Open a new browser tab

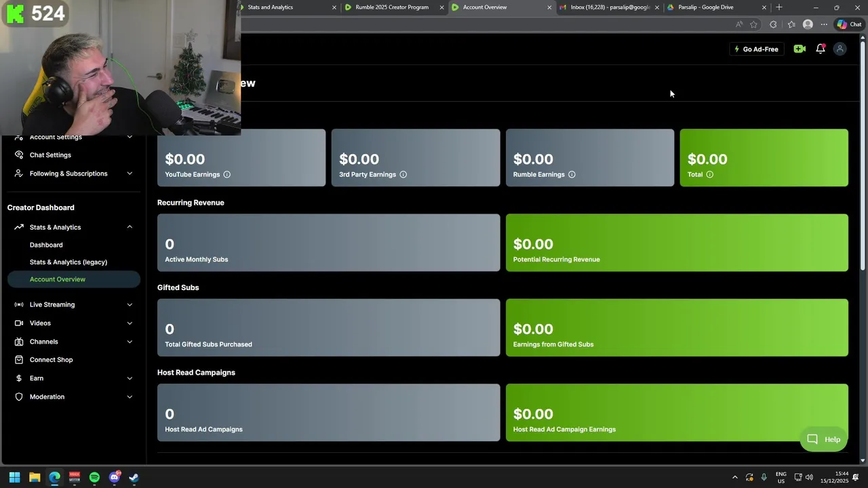[x=779, y=7]
